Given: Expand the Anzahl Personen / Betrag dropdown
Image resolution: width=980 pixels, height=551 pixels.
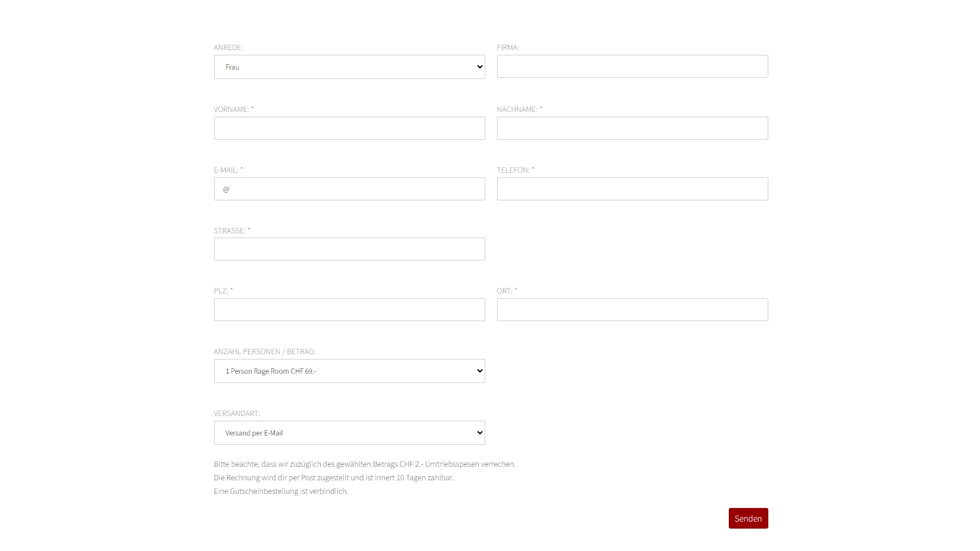Looking at the screenshot, I should tap(349, 371).
